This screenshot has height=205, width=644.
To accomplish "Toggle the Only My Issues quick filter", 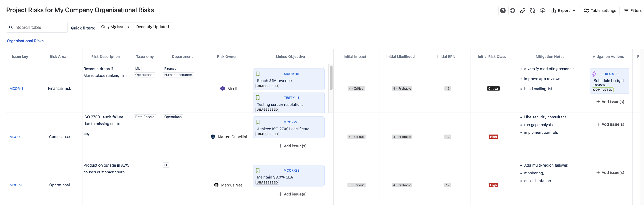I will tap(115, 27).
